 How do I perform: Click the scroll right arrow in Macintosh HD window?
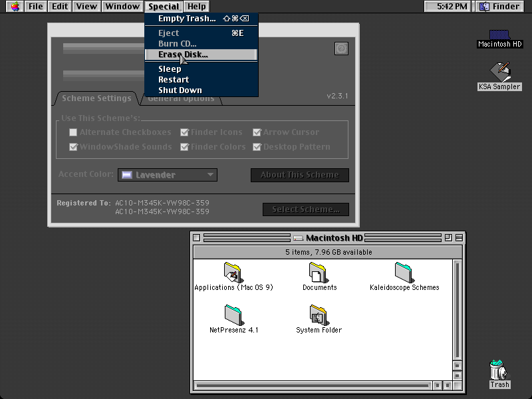448,386
